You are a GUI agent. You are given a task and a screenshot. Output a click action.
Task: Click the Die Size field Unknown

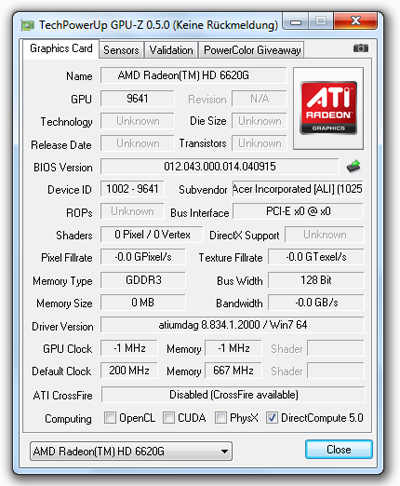tap(259, 121)
